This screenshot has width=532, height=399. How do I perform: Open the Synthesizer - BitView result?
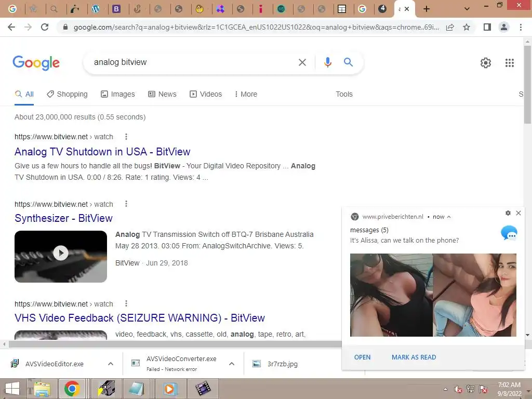(63, 218)
